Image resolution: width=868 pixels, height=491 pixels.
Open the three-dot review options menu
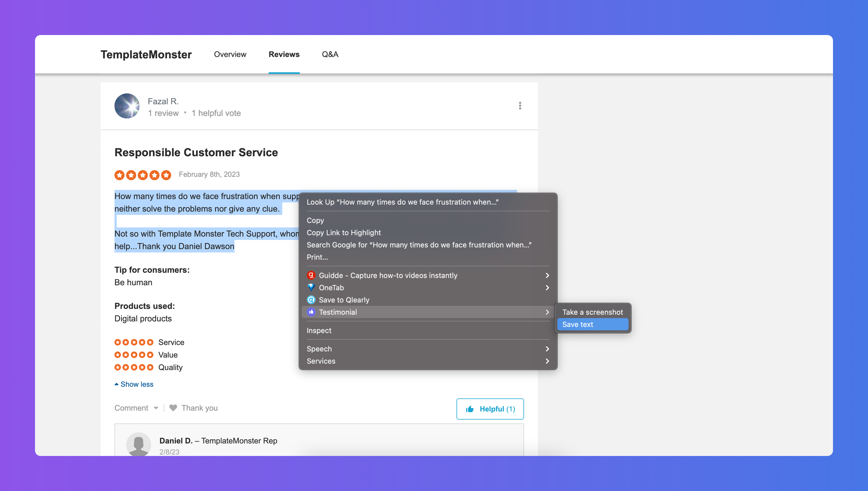point(520,106)
